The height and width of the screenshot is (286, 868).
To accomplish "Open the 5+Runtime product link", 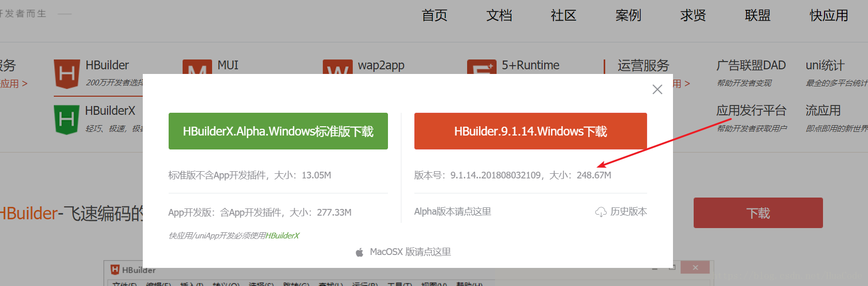I will pyautogui.click(x=531, y=65).
